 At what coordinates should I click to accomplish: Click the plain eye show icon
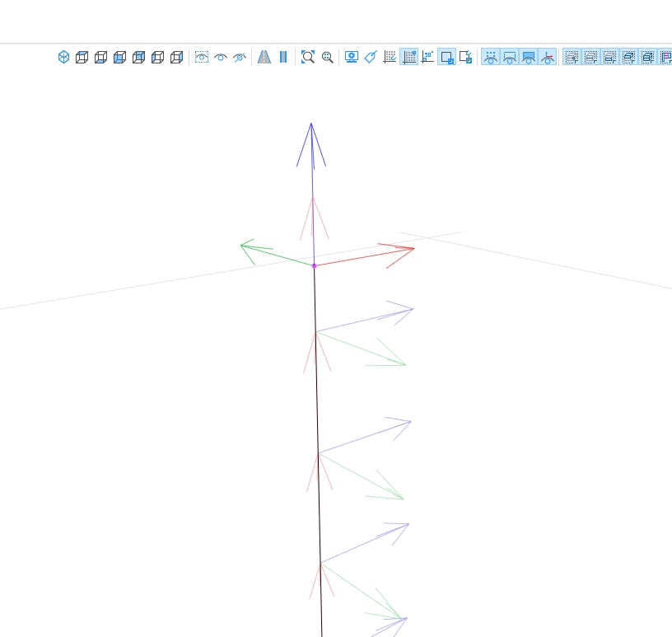[221, 57]
